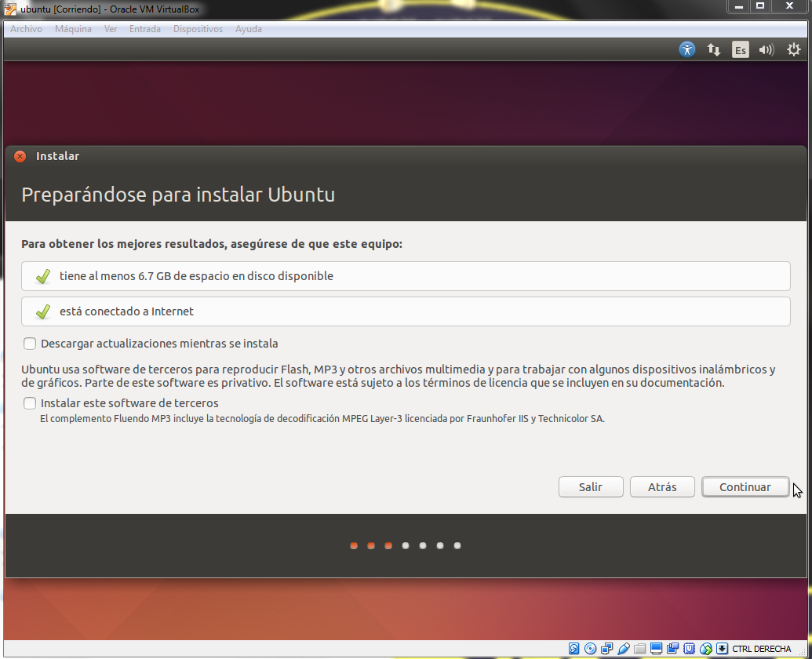Image resolution: width=812 pixels, height=659 pixels.
Task: Click the 'Preparándose para instalar Ubuntu' heading
Action: click(178, 195)
